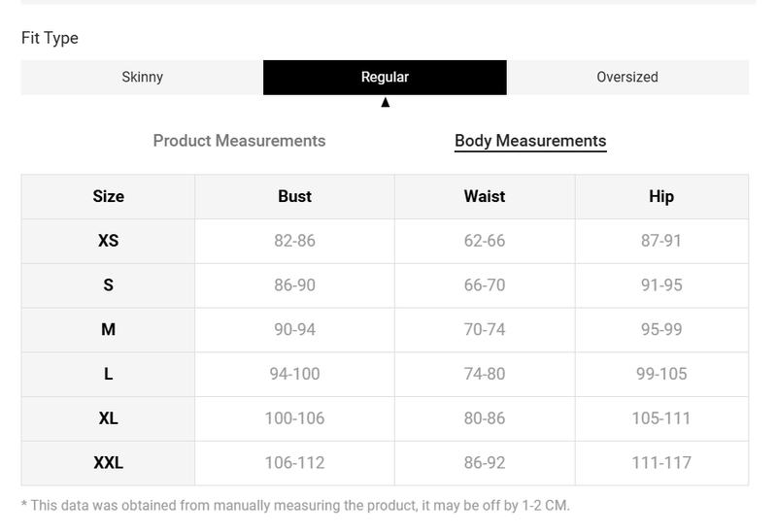Select the XS size row label

tap(108, 241)
